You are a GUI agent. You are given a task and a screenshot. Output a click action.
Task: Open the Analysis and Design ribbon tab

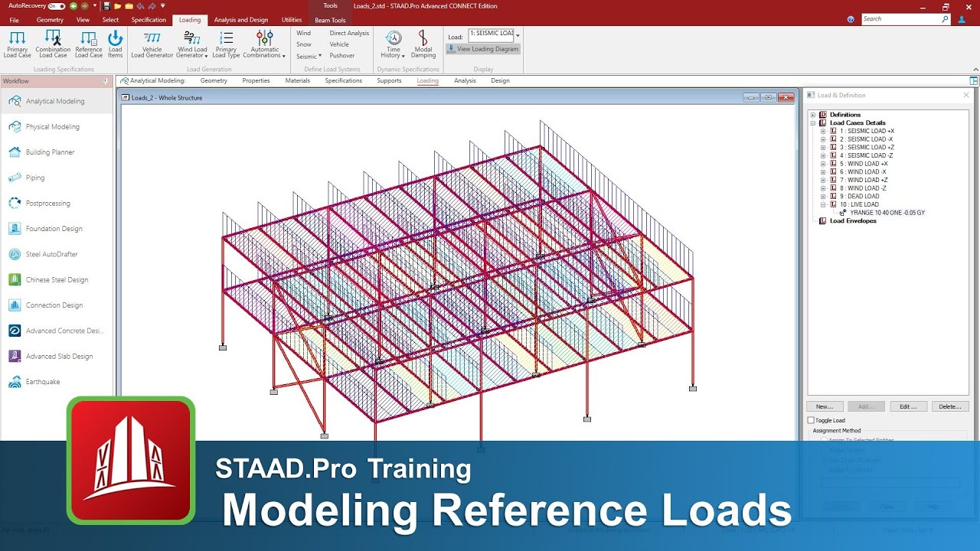(x=241, y=20)
